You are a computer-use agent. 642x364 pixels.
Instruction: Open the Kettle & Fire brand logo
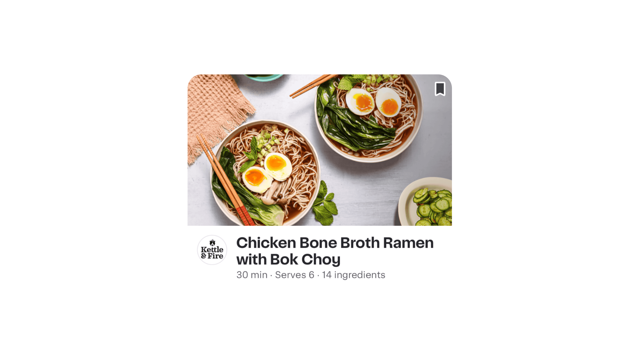(212, 250)
